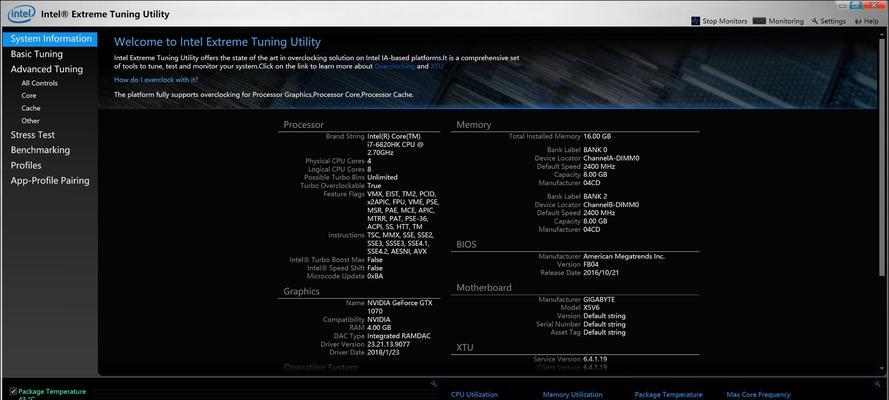This screenshot has height=400, width=889.
Task: Click the BANK 0 bank label value
Action: tap(595, 150)
